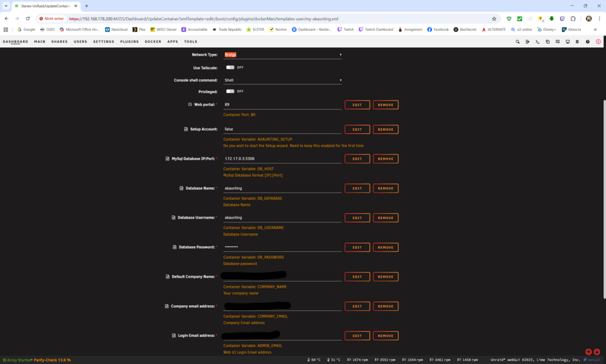
Task: Open the feedback speech bubble icon
Action: pos(558,42)
